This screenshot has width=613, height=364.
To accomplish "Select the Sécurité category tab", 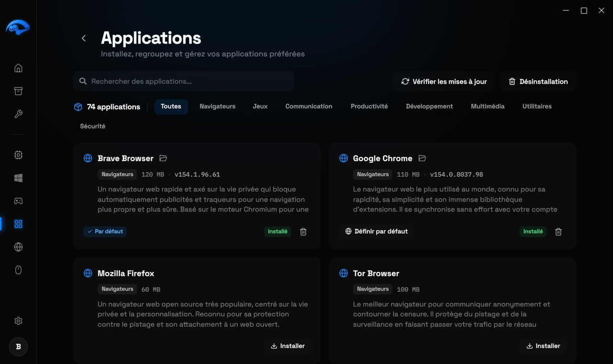I will (92, 126).
